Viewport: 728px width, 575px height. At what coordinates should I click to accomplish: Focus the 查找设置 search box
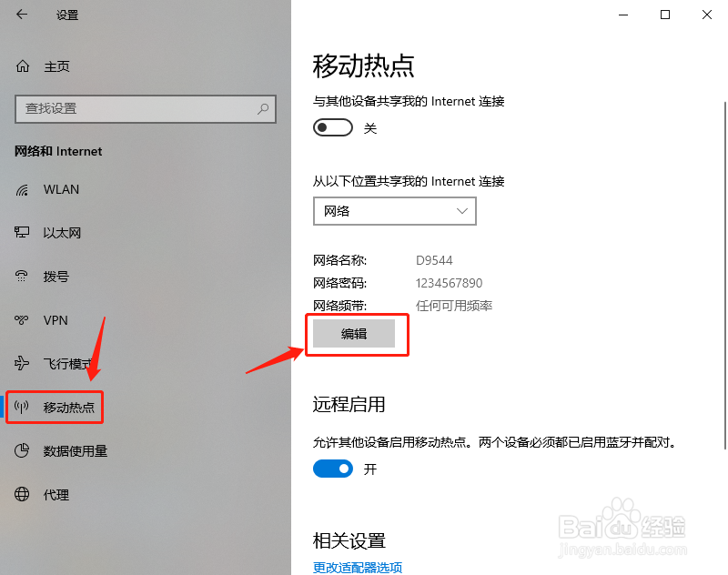pyautogui.click(x=146, y=109)
